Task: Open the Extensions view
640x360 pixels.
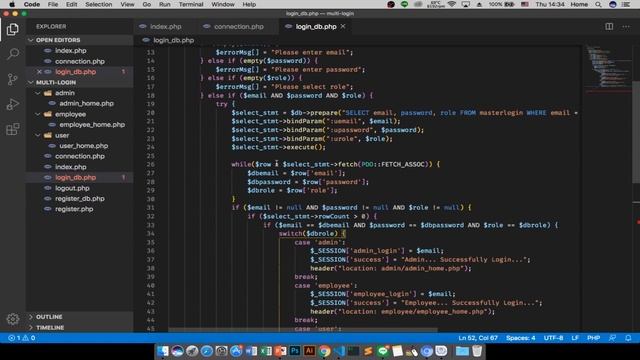Action: pos(13,129)
